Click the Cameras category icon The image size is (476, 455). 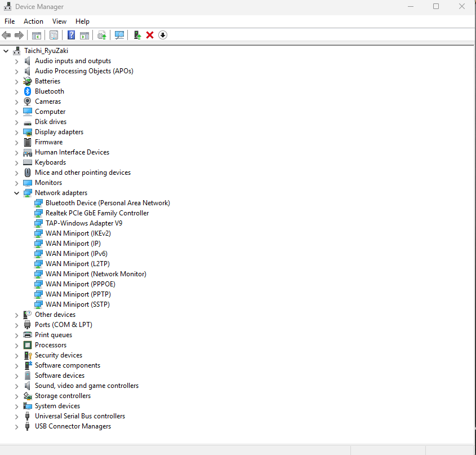(28, 101)
